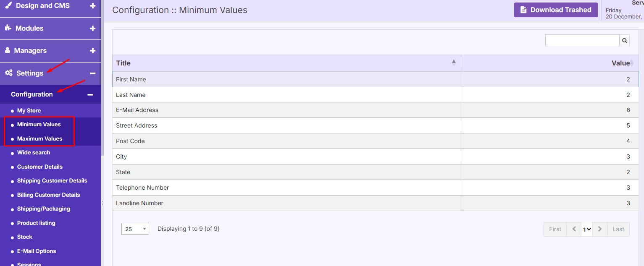Click the search magnifier icon button
The height and width of the screenshot is (266, 644).
(x=625, y=40)
